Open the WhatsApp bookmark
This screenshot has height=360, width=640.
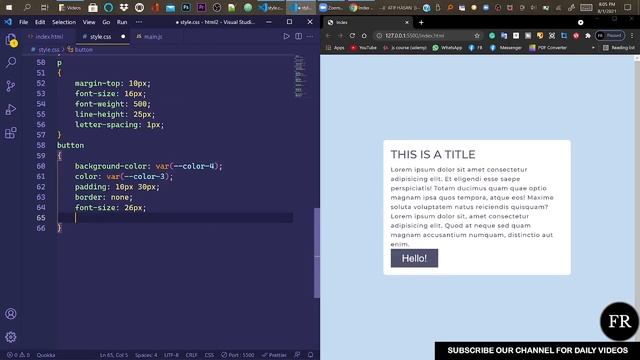[x=447, y=48]
